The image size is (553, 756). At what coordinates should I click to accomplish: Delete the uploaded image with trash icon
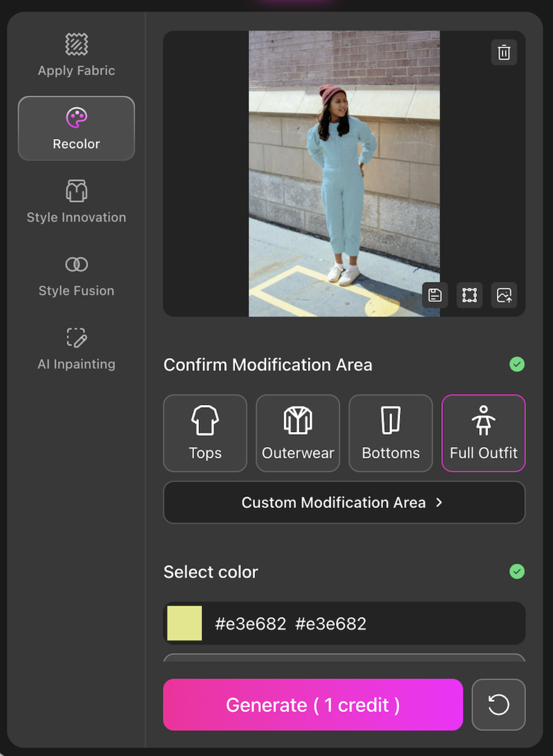504,53
